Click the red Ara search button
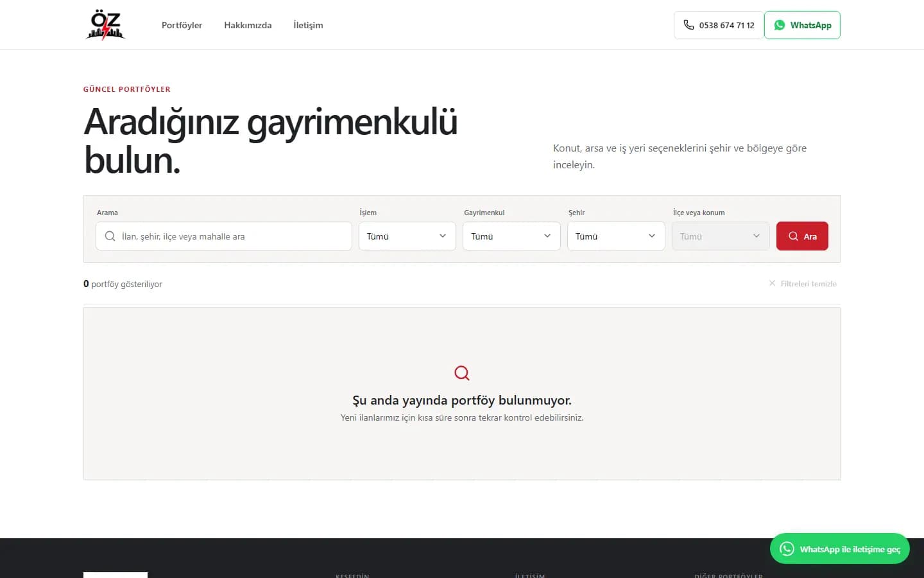This screenshot has width=924, height=578. (x=802, y=236)
